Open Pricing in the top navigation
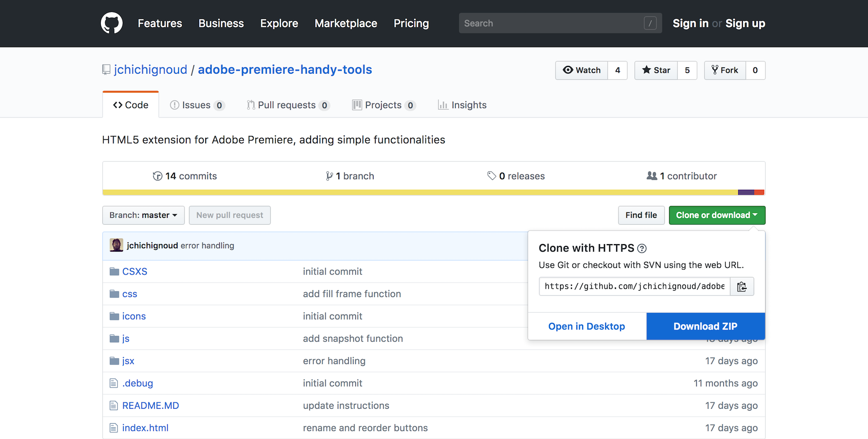The width and height of the screenshot is (868, 439). click(411, 23)
